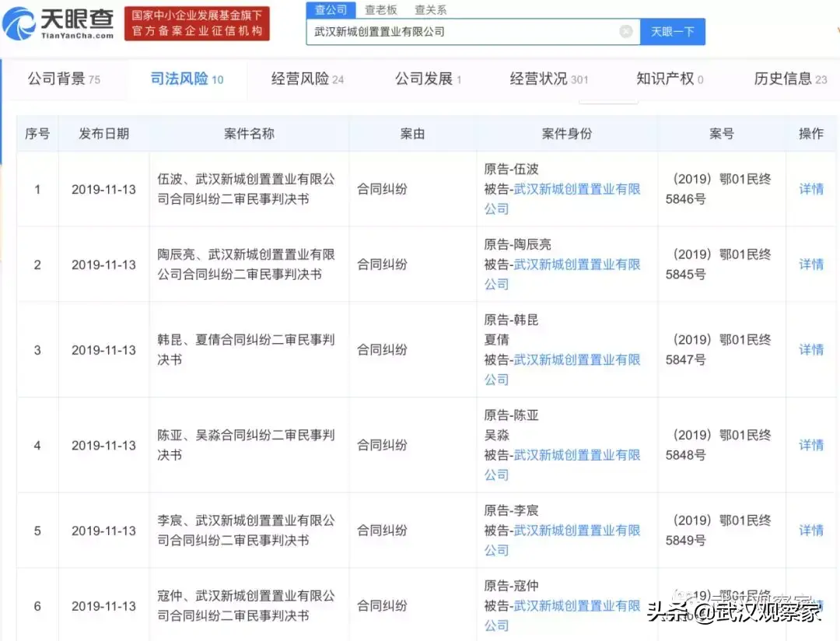The image size is (840, 641).
Task: Click case number (2019)鄂01民终5847号
Action: (x=719, y=349)
